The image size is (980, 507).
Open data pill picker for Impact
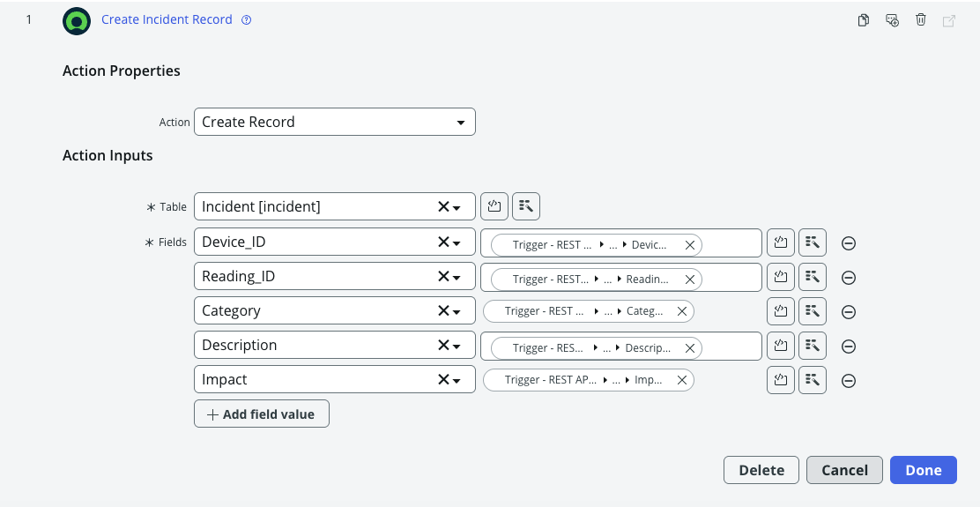pyautogui.click(x=813, y=380)
